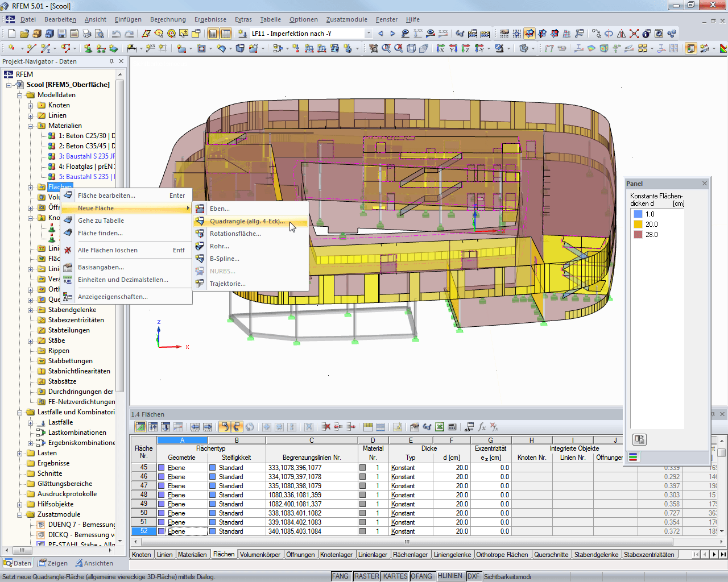728x582 pixels.
Task: Click the Excel export icon in table toolbar
Action: 440,427
